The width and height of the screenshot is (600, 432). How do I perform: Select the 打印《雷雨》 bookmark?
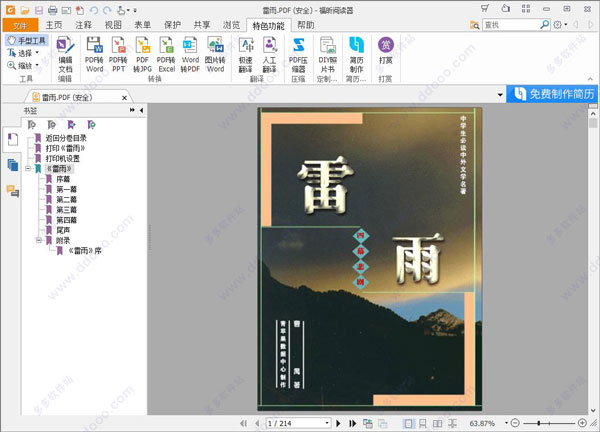[x=65, y=148]
